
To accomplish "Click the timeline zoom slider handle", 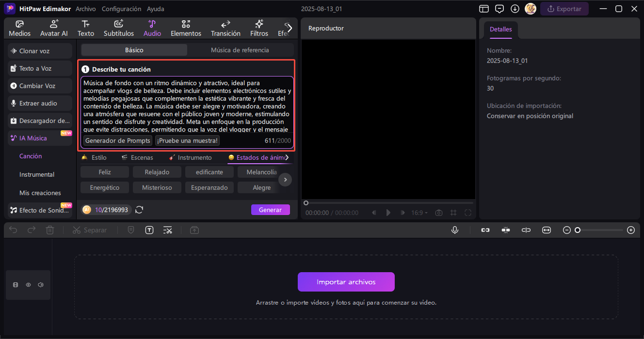I will [x=578, y=230].
